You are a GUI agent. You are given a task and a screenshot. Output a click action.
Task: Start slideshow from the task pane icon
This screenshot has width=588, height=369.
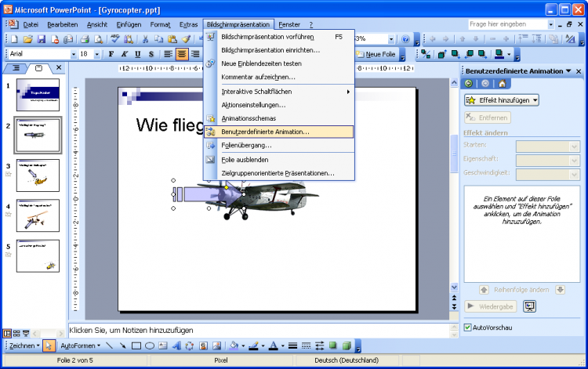click(x=530, y=306)
